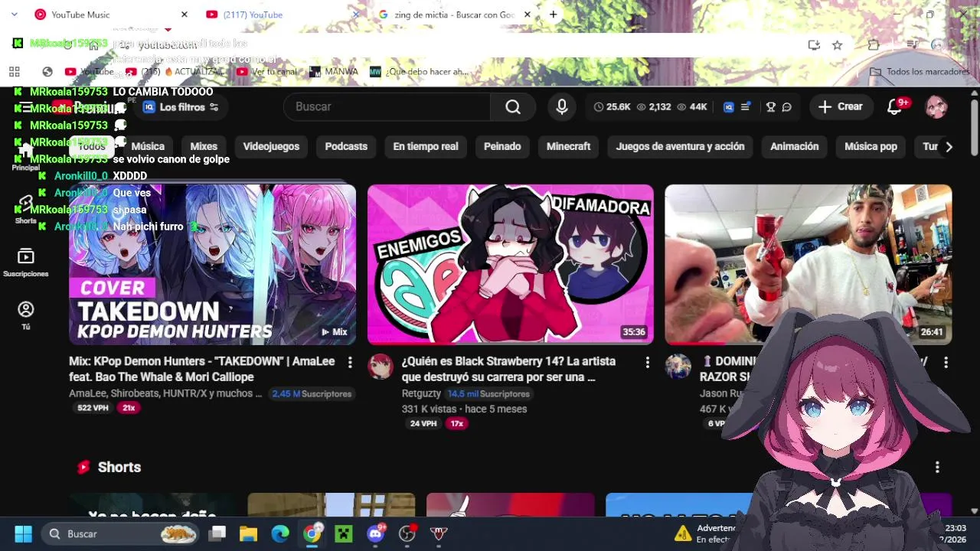
Task: Open the Chrome apps grid in the bookmarks bar
Action: (x=14, y=72)
